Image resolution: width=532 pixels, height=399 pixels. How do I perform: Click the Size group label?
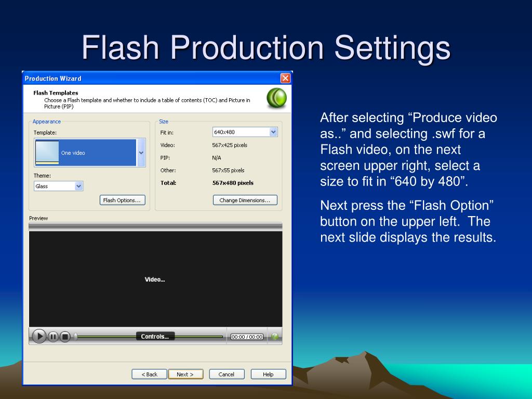pos(164,122)
